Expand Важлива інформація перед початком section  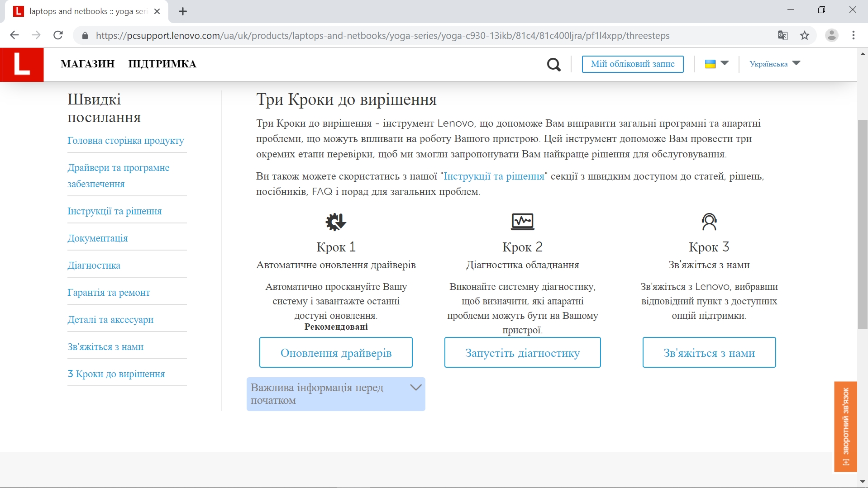click(336, 394)
